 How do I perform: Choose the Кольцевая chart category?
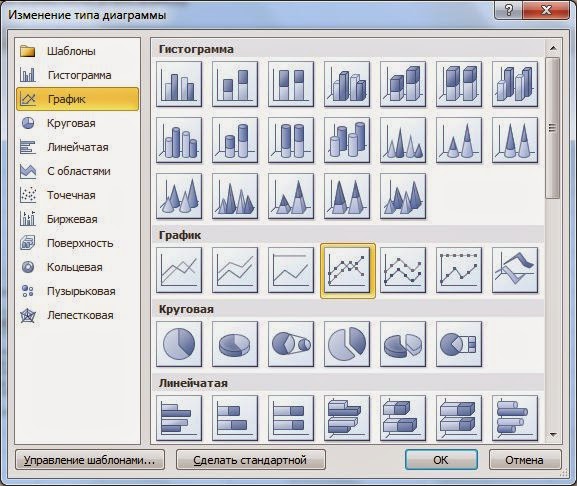click(78, 267)
